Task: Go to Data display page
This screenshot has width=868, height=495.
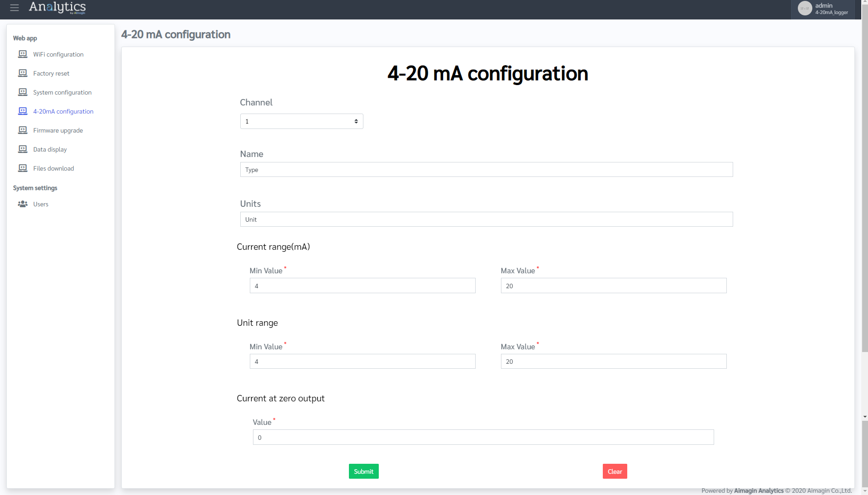Action: click(x=50, y=149)
